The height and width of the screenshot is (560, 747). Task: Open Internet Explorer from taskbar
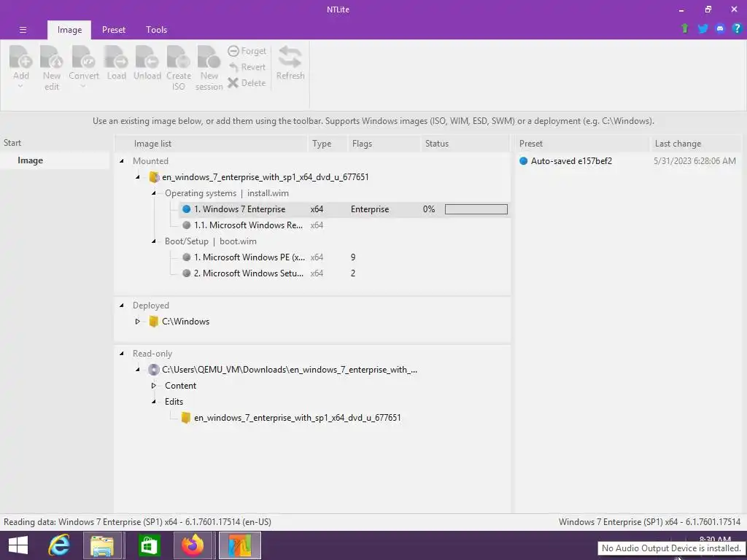(59, 545)
